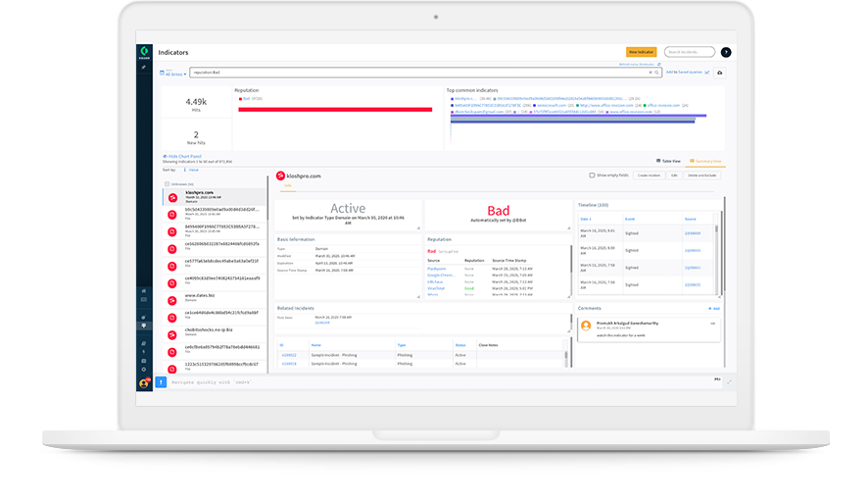Click the Delete and Exclude button
The width and height of the screenshot is (868, 502).
[x=701, y=176]
